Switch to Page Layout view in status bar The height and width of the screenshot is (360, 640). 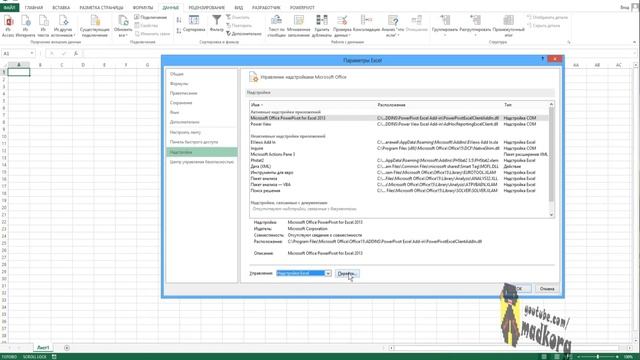tap(557, 357)
